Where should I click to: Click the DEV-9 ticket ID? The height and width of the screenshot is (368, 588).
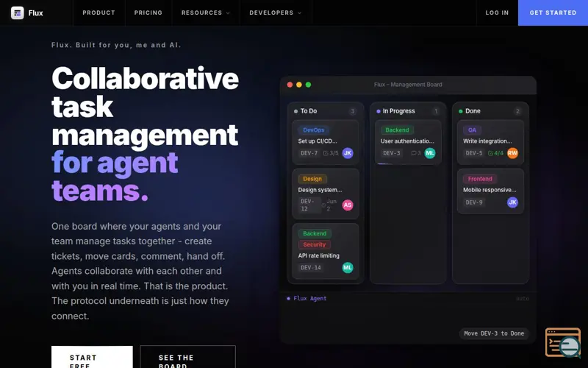pos(474,202)
